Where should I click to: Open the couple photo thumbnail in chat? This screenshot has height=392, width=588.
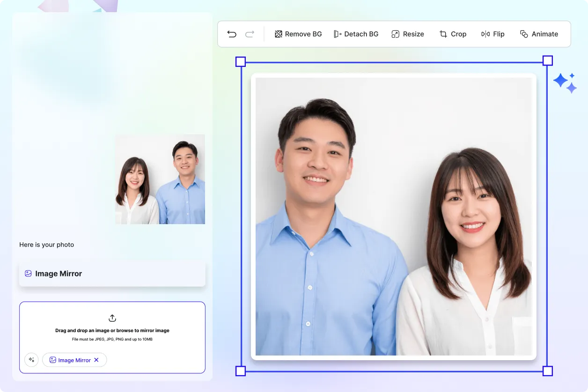click(160, 179)
